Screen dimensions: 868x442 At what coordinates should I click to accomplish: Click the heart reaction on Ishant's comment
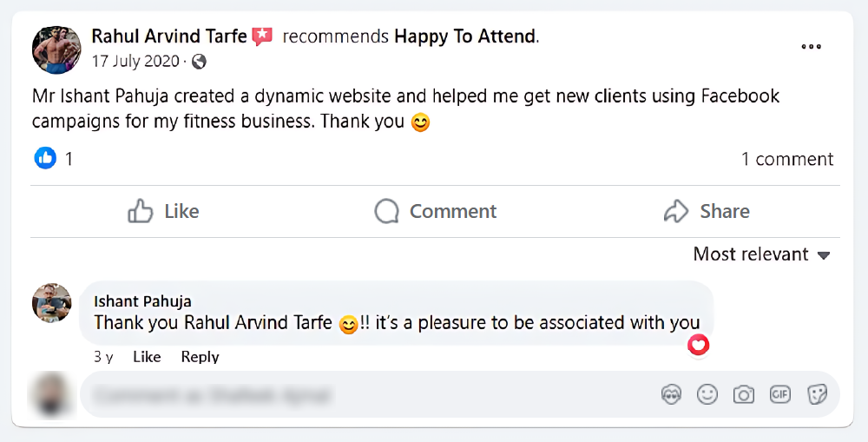pyautogui.click(x=698, y=346)
